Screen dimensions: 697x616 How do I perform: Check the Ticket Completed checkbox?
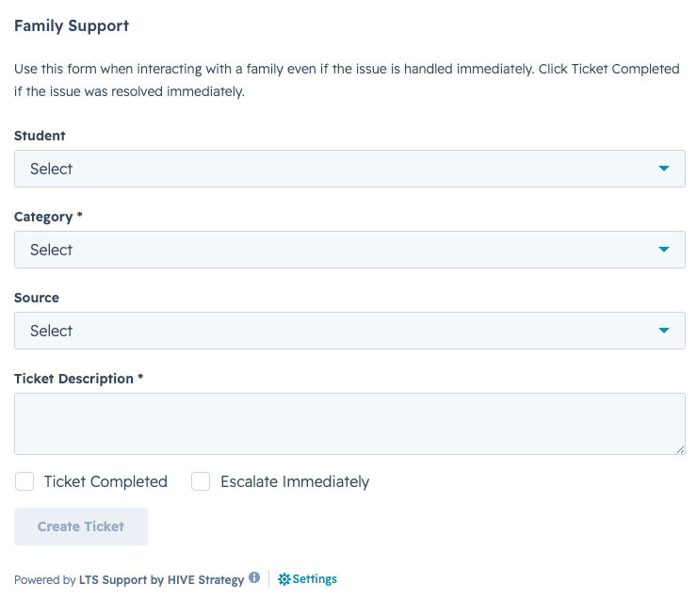pos(24,481)
